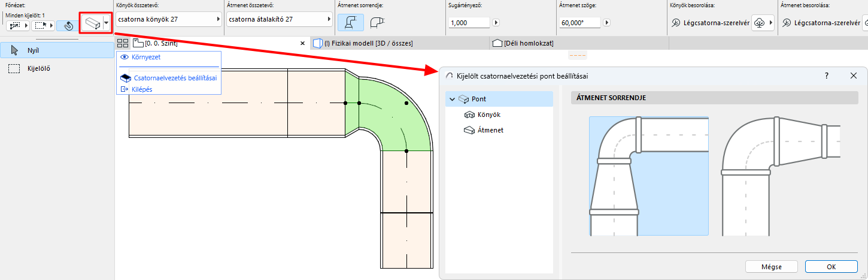Collapse the Pont tree node
Viewport: 868px width, 280px height.
tap(452, 99)
